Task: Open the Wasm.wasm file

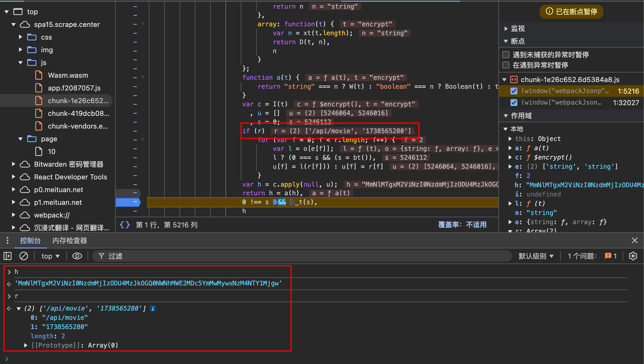Action: pos(68,75)
